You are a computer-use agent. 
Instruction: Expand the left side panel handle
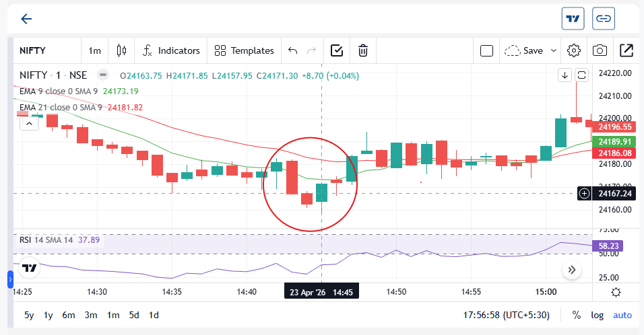10,280
